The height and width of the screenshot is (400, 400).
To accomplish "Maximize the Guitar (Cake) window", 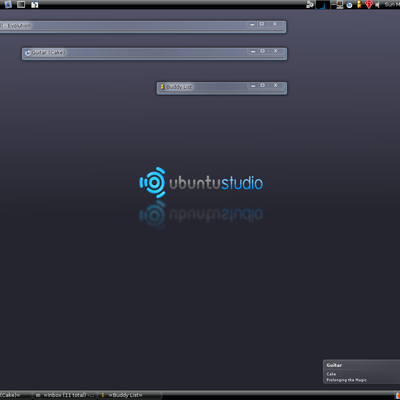I will [263, 51].
